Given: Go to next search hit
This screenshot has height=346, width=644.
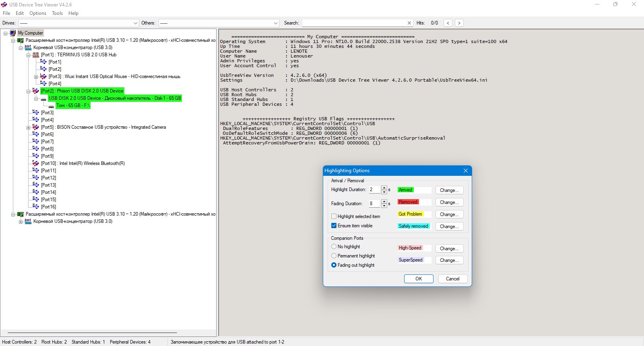Looking at the screenshot, I should click(x=459, y=23).
